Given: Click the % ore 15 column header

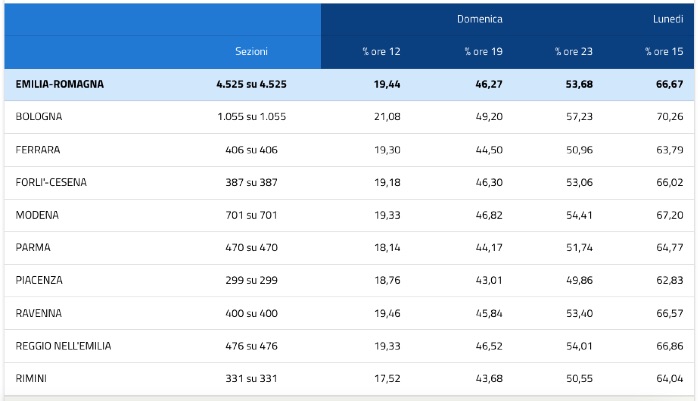Looking at the screenshot, I should (665, 51).
